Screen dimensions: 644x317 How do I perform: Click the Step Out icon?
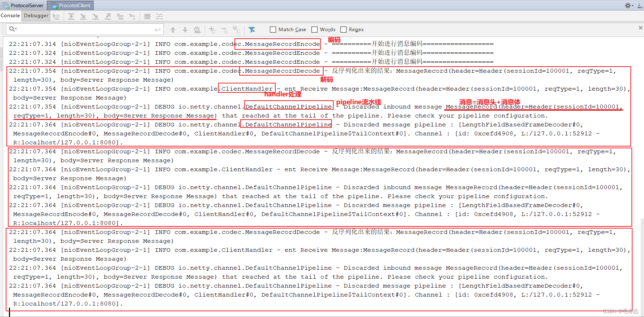coord(107,16)
